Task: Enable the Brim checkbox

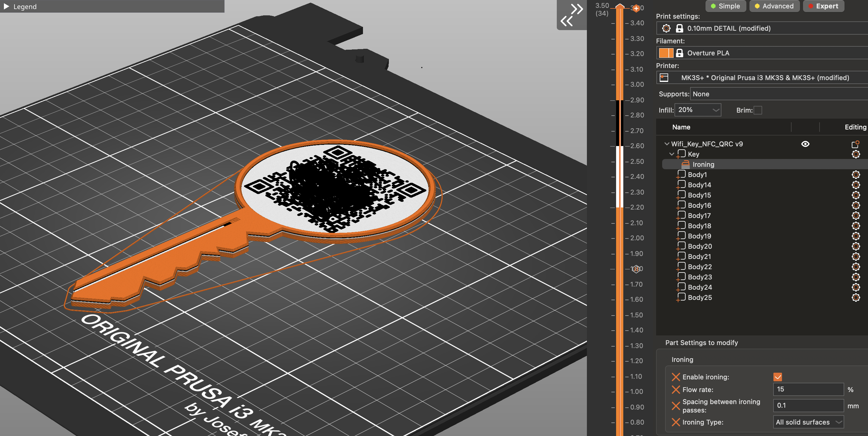Action: [758, 110]
